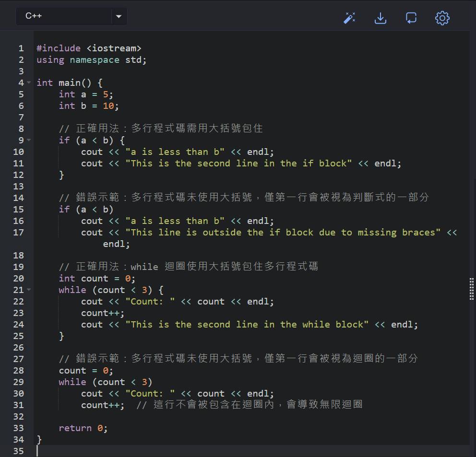Download the code with the download icon

381,18
